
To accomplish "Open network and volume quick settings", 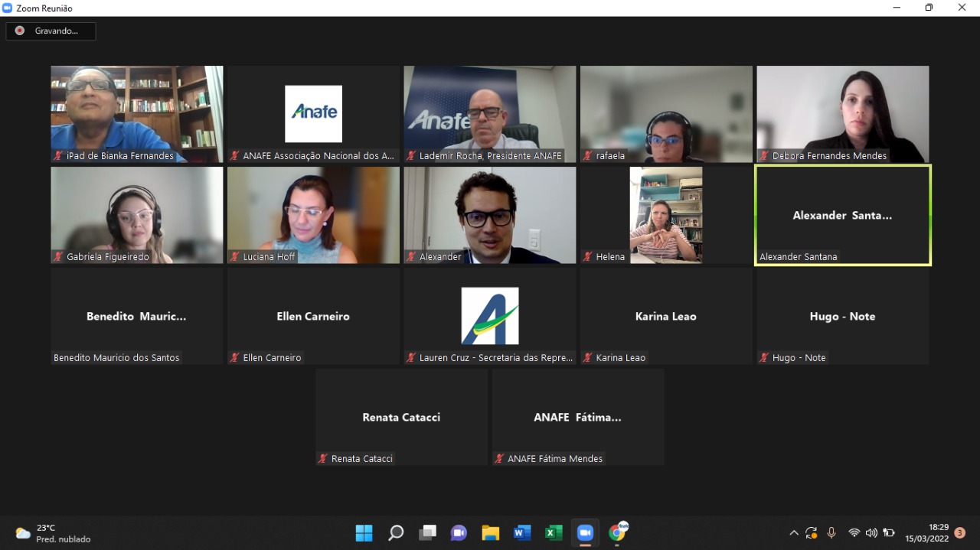I will click(871, 533).
